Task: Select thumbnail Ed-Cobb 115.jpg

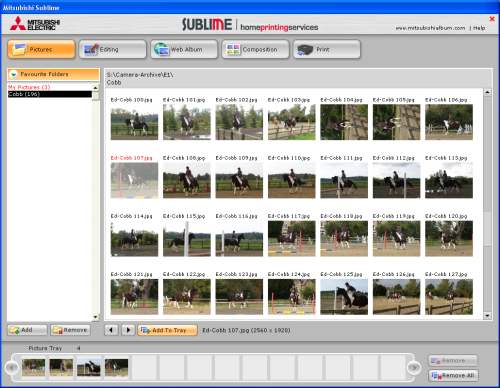Action: [187, 238]
